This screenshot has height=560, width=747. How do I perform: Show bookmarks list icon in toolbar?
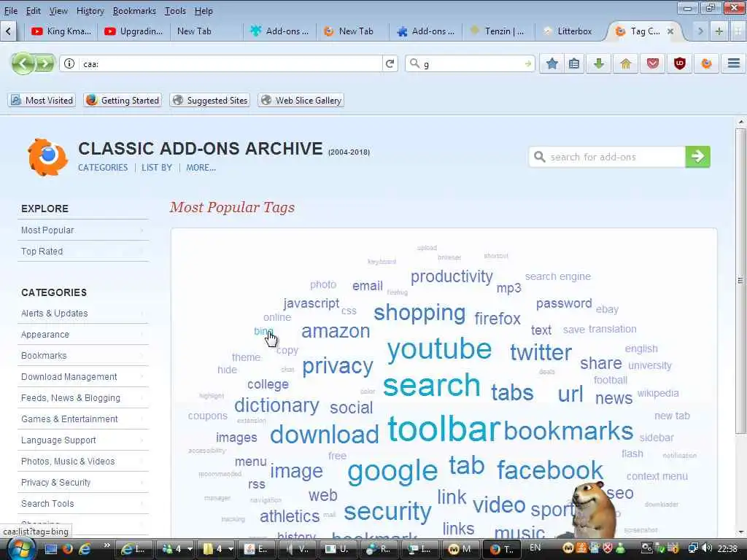tap(574, 63)
